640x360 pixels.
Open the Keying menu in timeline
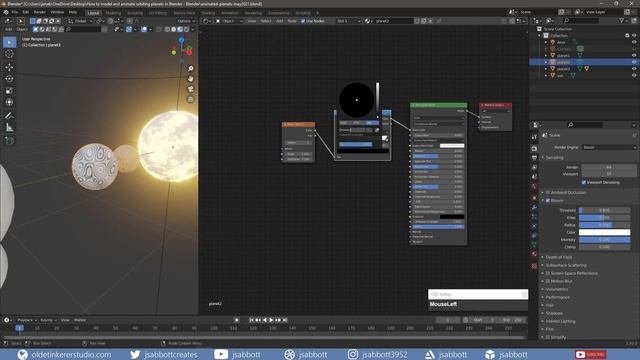pyautogui.click(x=48, y=320)
